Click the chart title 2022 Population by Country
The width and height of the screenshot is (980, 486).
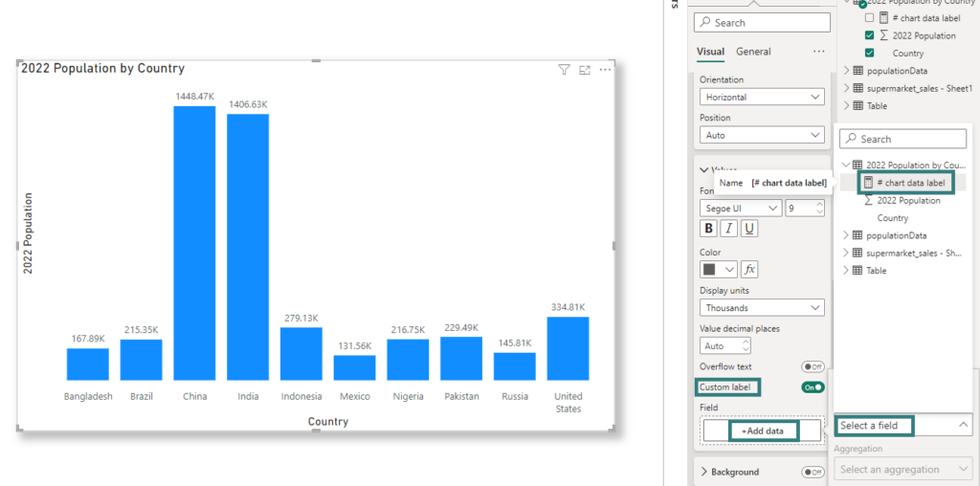click(x=102, y=69)
